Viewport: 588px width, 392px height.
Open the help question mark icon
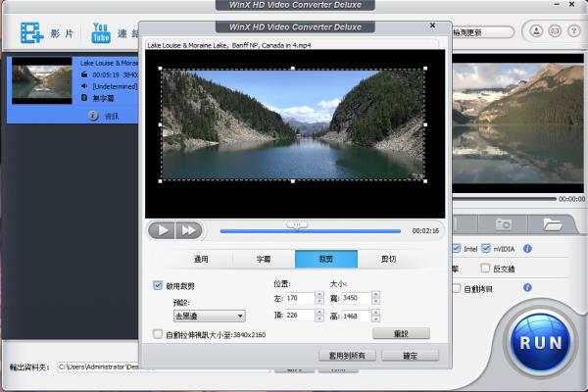click(573, 31)
